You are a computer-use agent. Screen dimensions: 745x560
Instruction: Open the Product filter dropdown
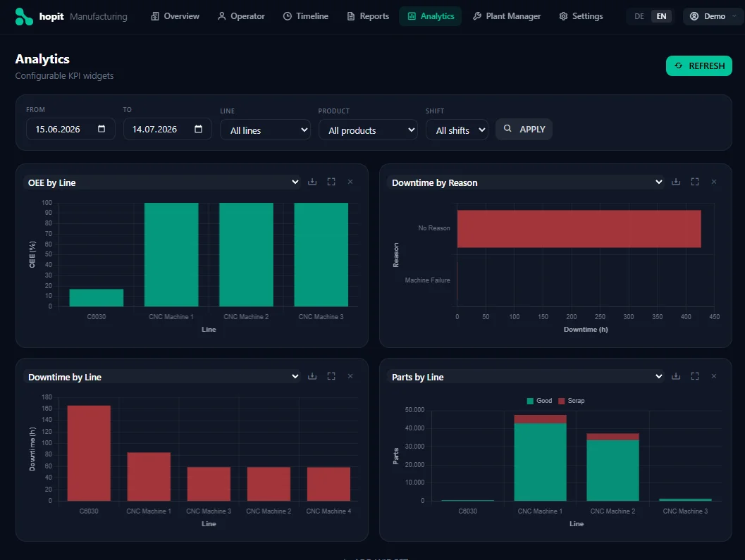click(x=368, y=130)
